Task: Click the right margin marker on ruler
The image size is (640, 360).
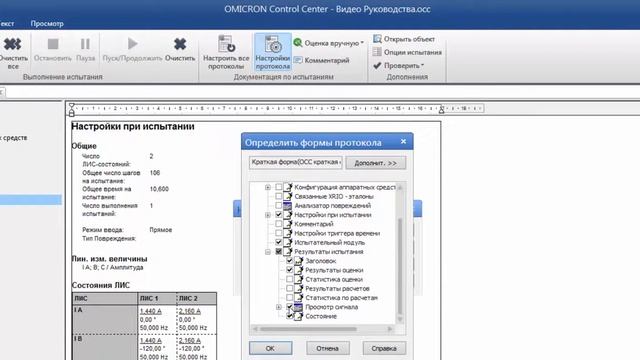Action: click(x=441, y=109)
